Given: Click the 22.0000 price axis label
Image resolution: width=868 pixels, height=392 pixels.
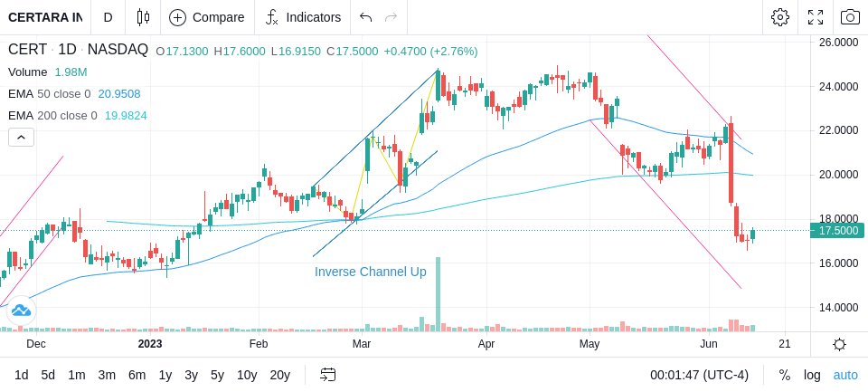Looking at the screenshot, I should [839, 130].
